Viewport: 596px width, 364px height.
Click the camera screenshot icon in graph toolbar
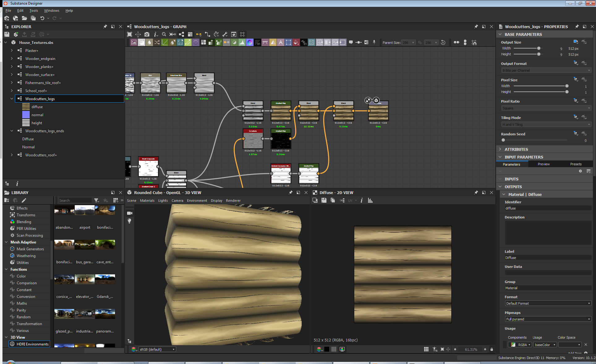147,34
